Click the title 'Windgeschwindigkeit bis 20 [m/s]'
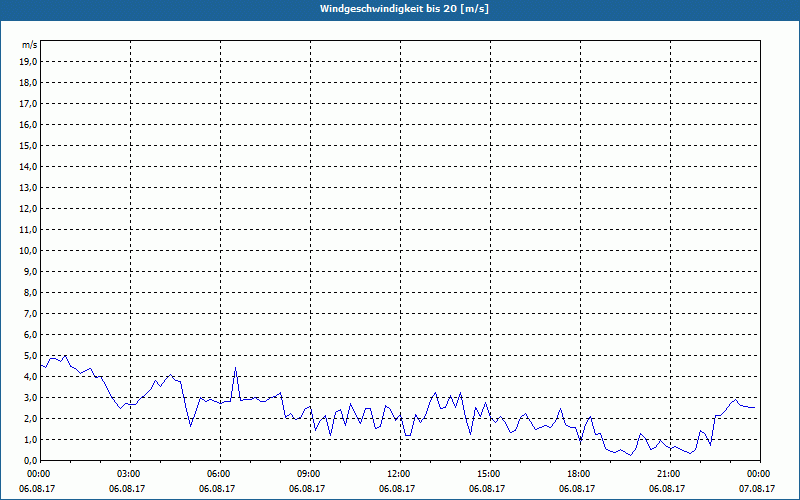Image resolution: width=800 pixels, height=500 pixels. (x=404, y=9)
